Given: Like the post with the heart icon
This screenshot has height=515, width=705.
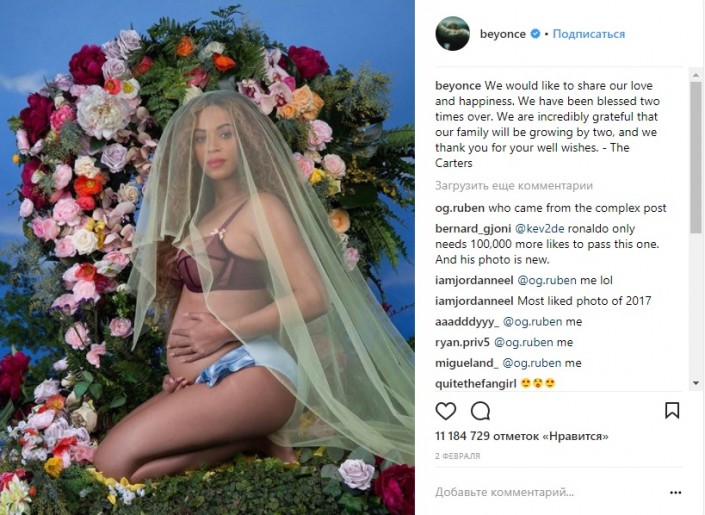Looking at the screenshot, I should (446, 411).
